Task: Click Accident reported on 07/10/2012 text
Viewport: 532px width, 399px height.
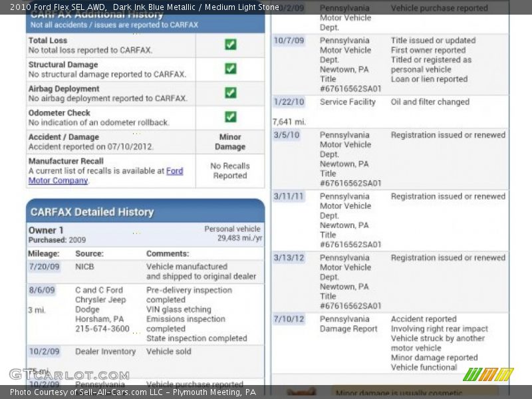Action: pyautogui.click(x=91, y=146)
